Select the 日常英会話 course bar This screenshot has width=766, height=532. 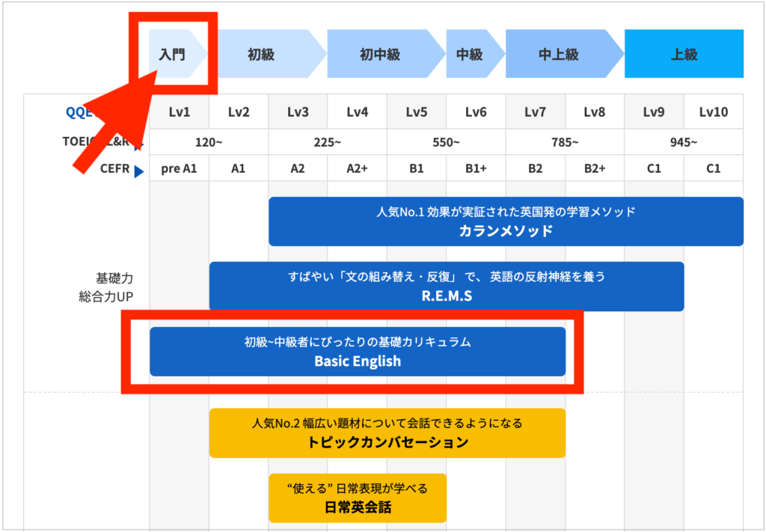[x=357, y=498]
